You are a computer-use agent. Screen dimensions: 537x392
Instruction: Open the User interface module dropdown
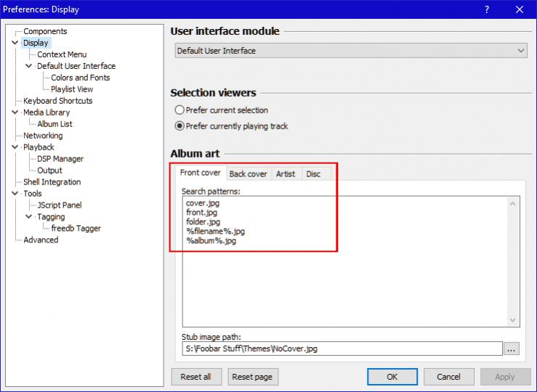[x=351, y=51]
